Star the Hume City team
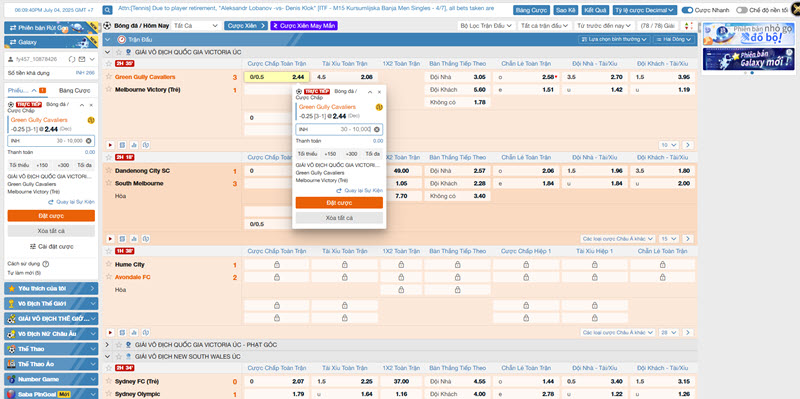 108,264
